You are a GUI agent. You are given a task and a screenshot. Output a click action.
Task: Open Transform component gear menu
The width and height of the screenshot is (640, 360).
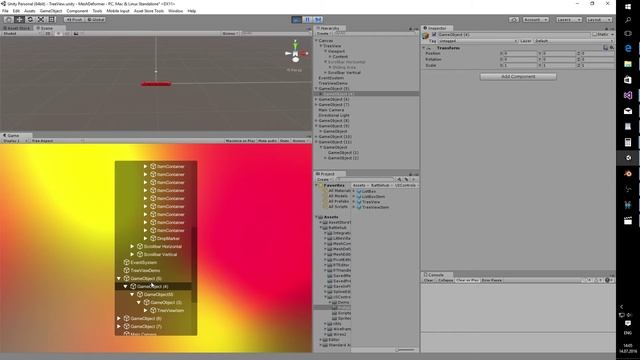pos(611,48)
